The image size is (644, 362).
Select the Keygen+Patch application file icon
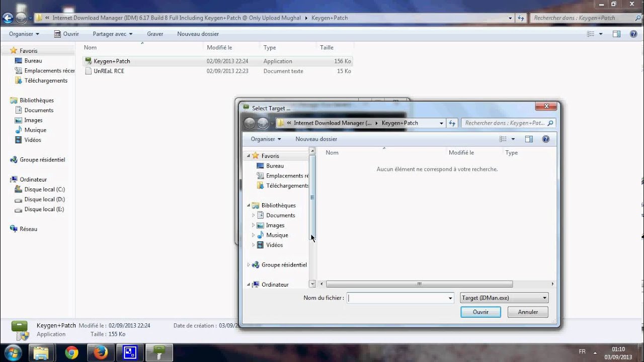pyautogui.click(x=89, y=61)
